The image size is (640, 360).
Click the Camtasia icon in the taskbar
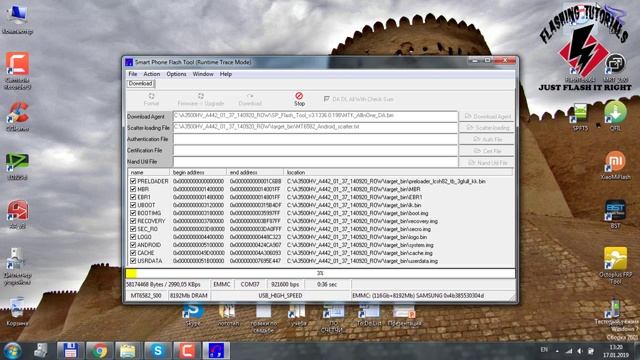tap(187, 351)
